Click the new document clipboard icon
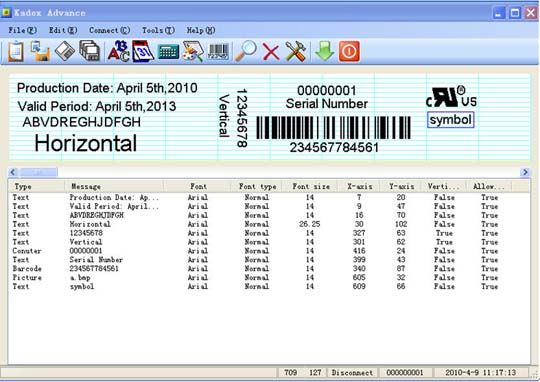540x382 pixels. click(x=16, y=52)
